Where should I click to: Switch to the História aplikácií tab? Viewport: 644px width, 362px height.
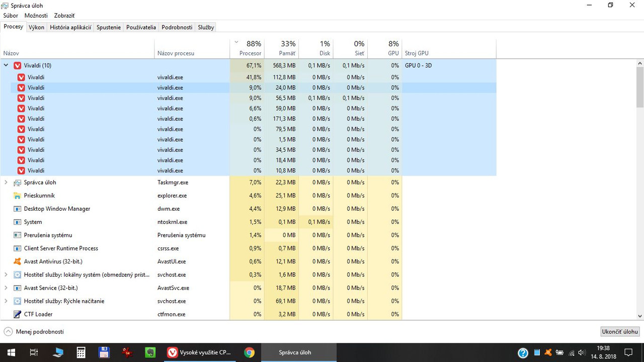[70, 28]
